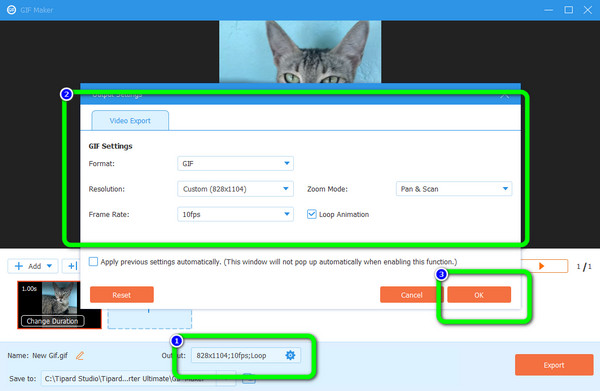Open the Format dropdown showing GIF

pos(235,163)
